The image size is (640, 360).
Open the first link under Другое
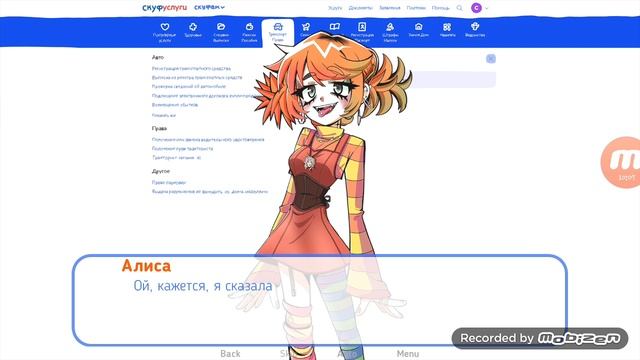(x=169, y=182)
